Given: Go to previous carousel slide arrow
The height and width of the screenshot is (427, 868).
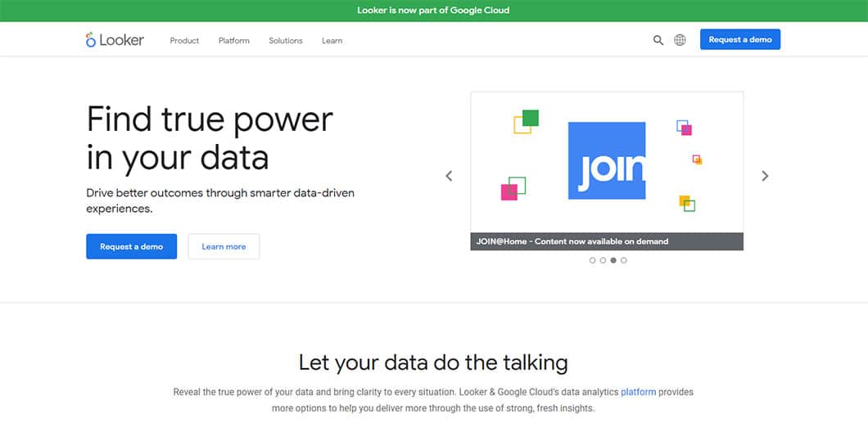Looking at the screenshot, I should point(449,176).
